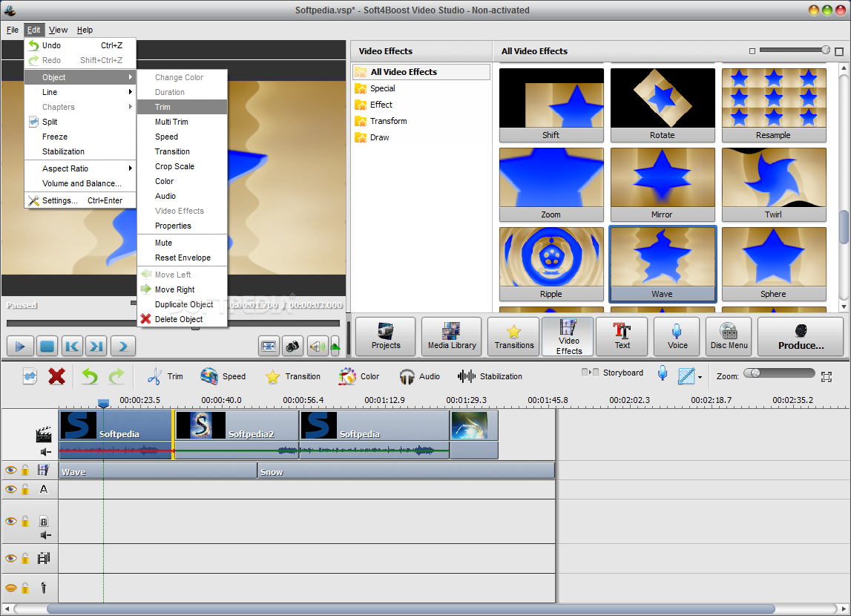Open the Voice recording panel
The image size is (851, 616).
(677, 336)
